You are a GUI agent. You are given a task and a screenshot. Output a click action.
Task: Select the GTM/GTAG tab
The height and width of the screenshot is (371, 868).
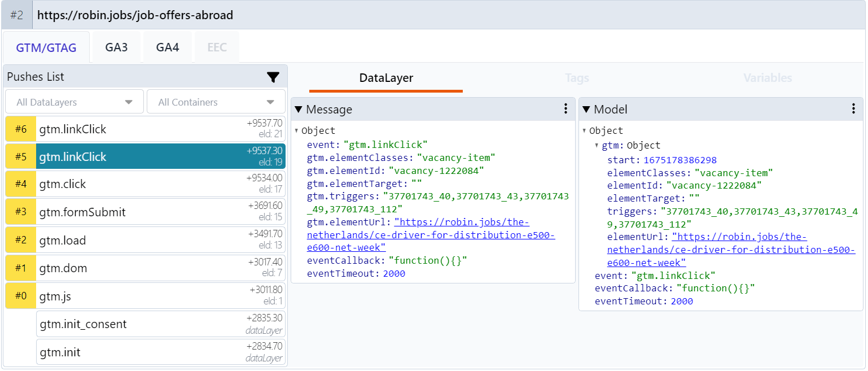(46, 48)
